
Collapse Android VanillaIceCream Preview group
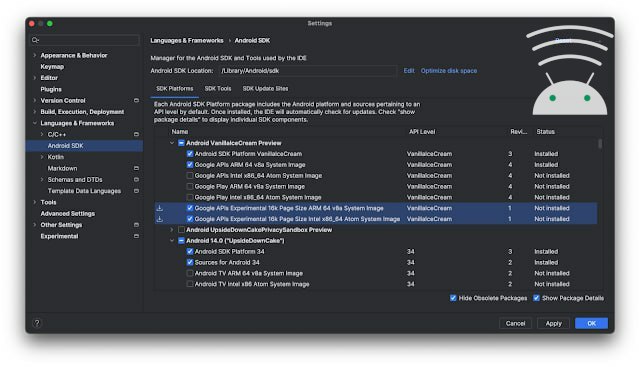[x=172, y=143]
